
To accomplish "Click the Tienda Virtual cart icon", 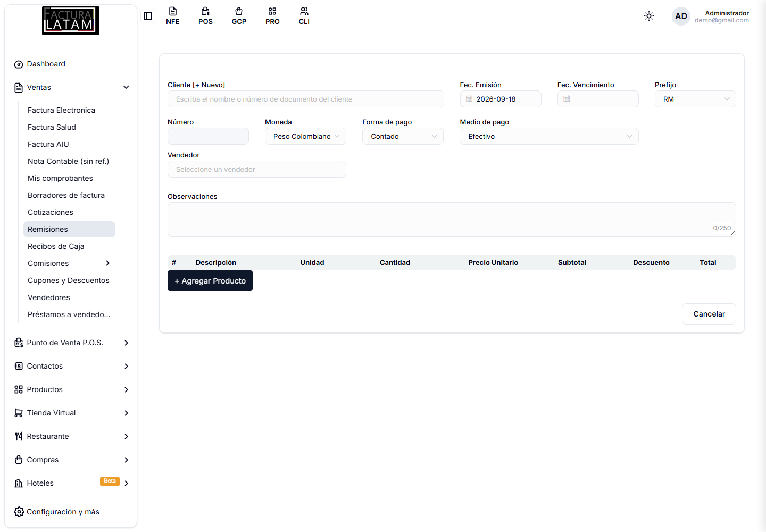I will (x=19, y=413).
